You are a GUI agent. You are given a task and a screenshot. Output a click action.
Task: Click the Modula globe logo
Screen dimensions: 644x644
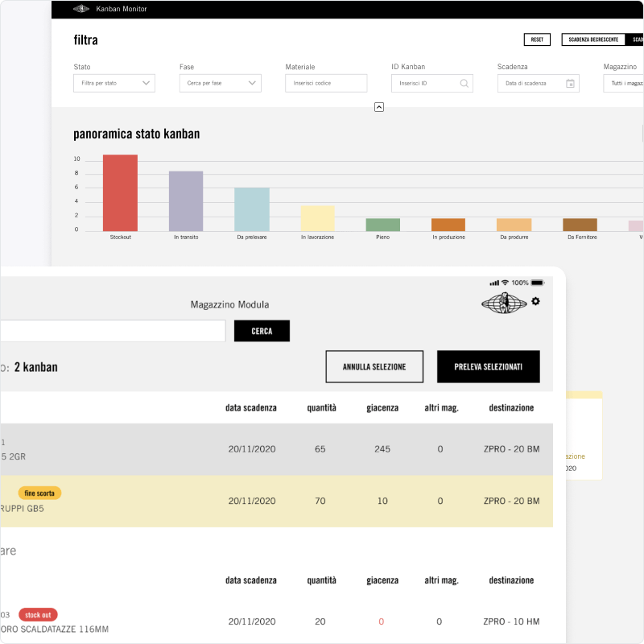[503, 301]
